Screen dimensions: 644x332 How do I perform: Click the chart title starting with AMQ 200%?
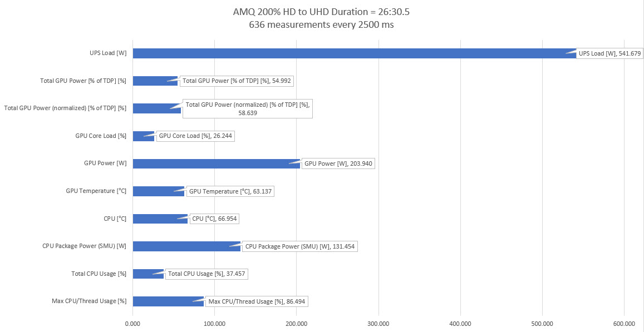322,11
